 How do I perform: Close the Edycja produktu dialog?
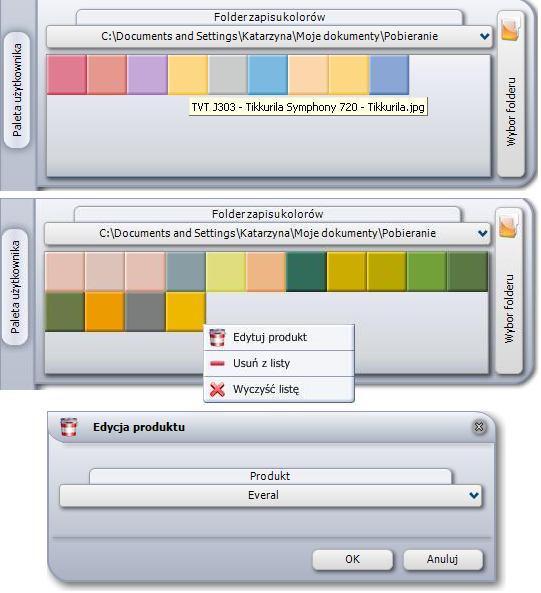click(479, 427)
